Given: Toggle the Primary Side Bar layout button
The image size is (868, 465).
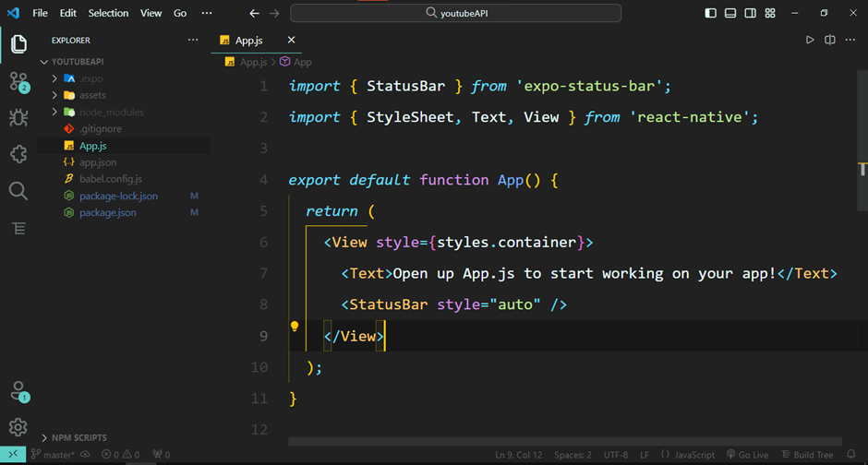Looking at the screenshot, I should tap(710, 13).
